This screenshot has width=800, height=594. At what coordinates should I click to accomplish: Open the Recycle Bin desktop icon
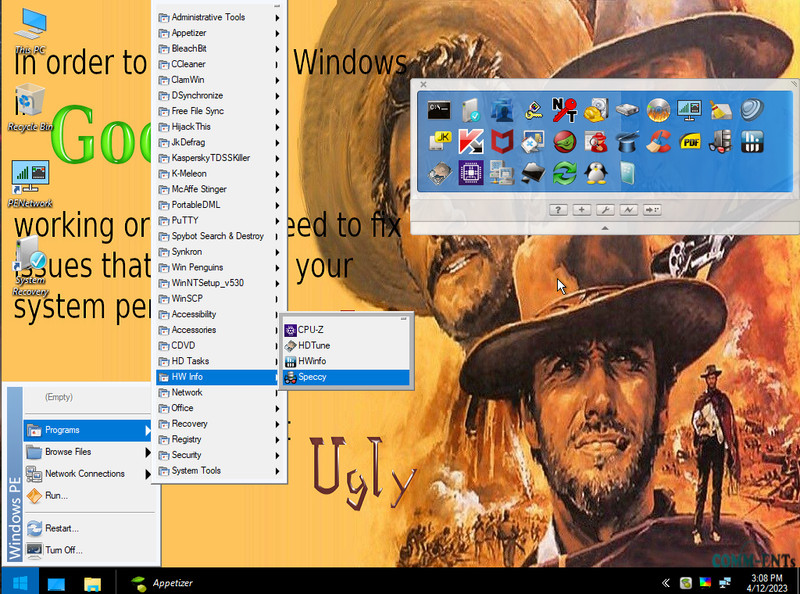(x=30, y=108)
